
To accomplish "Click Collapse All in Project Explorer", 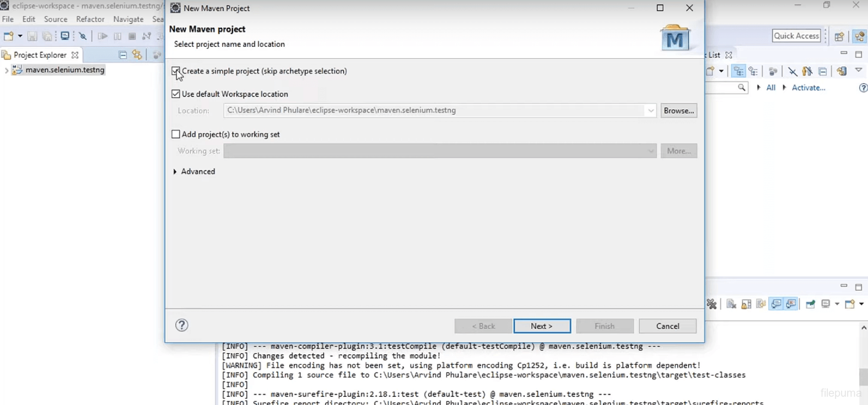I will pos(122,55).
